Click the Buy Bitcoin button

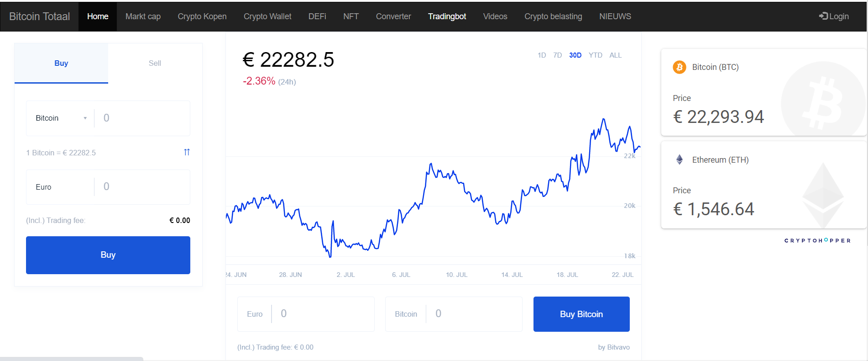coord(581,314)
